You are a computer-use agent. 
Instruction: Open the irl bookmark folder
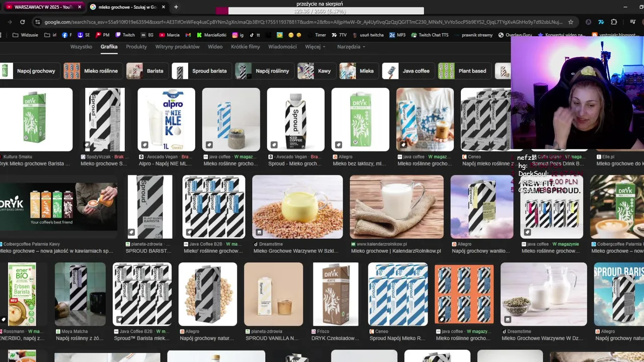click(50, 35)
